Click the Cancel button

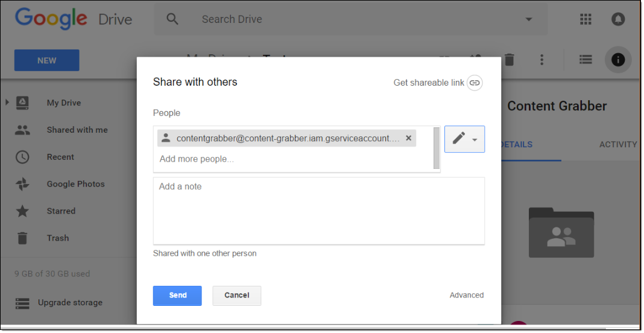[x=236, y=296]
